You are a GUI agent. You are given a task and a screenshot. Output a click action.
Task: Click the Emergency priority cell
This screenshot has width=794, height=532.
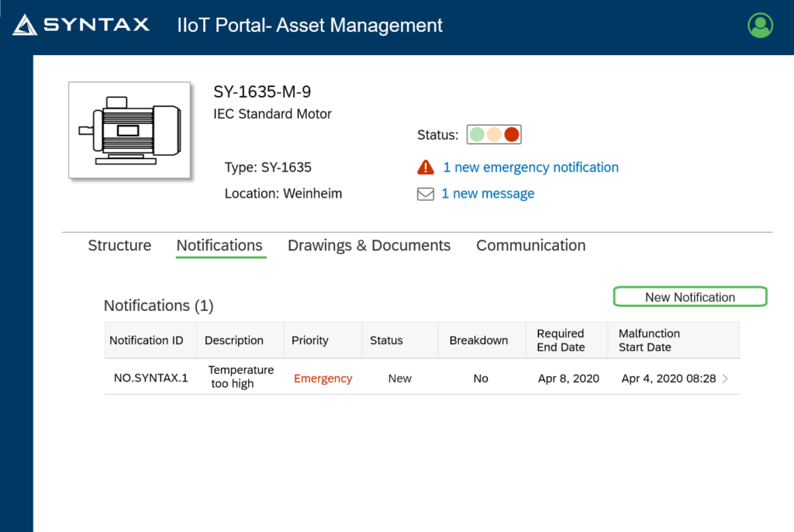tap(323, 378)
